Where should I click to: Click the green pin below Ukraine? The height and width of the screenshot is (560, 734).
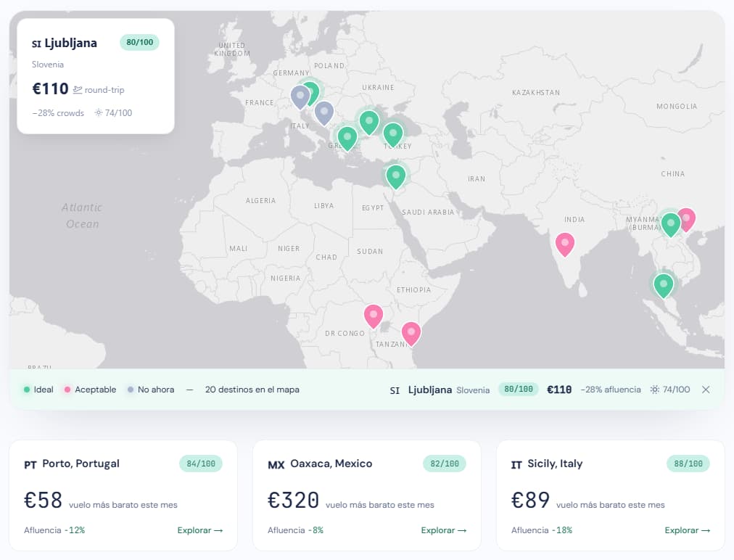[x=369, y=122]
